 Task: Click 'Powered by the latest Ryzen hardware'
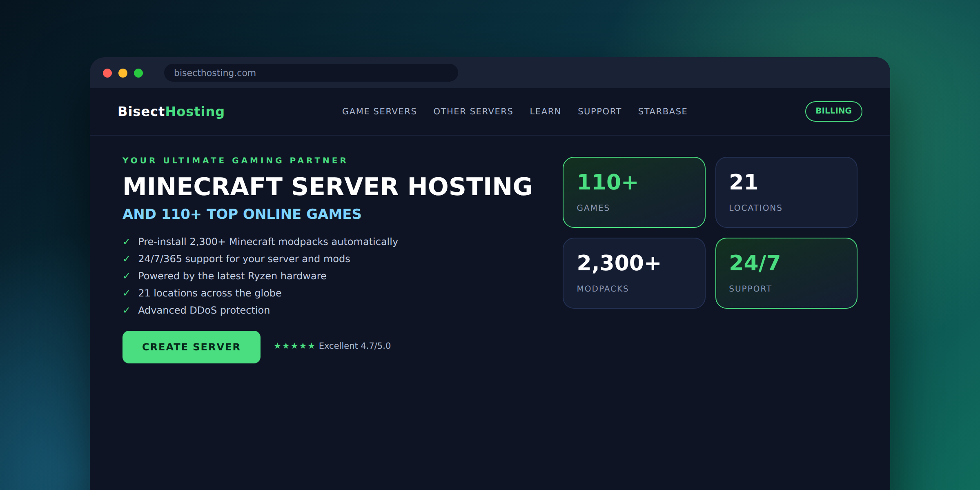coord(232,276)
